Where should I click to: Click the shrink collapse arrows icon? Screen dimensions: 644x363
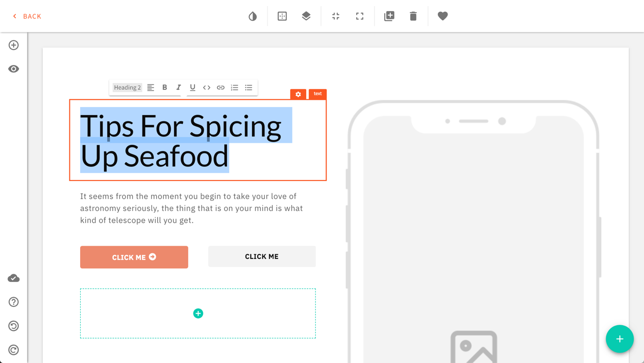(x=336, y=16)
